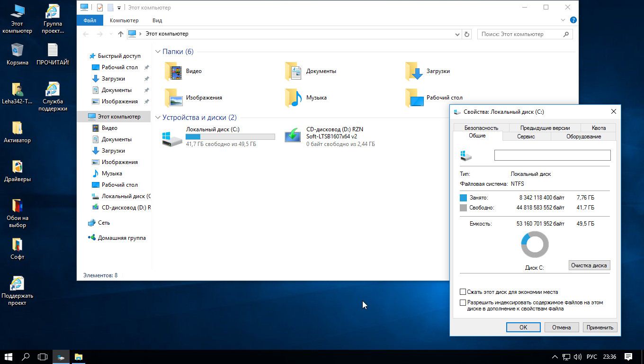Select the Обои на выбор folder

click(x=17, y=213)
